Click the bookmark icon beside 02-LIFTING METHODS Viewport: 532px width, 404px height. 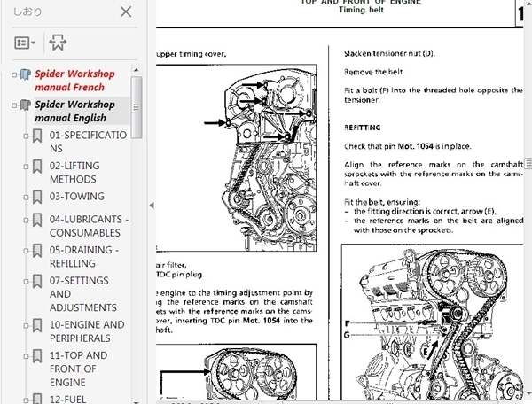coord(37,167)
